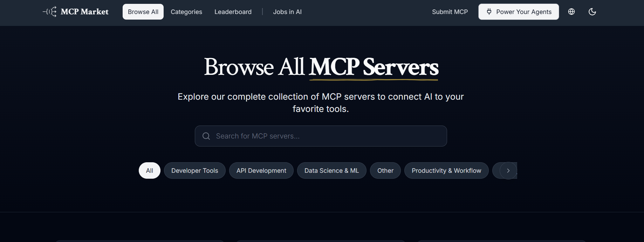Open the MCP Market home text link

pyautogui.click(x=84, y=12)
